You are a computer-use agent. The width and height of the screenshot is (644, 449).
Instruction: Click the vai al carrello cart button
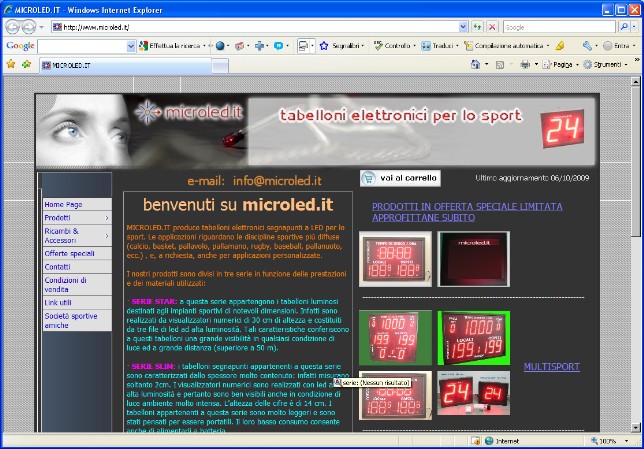tap(400, 178)
